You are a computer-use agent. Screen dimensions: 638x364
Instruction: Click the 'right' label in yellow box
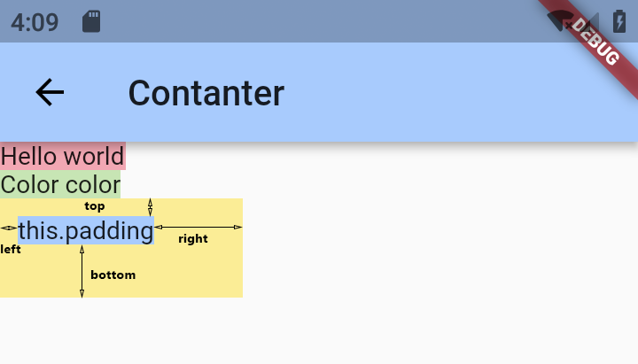click(193, 239)
